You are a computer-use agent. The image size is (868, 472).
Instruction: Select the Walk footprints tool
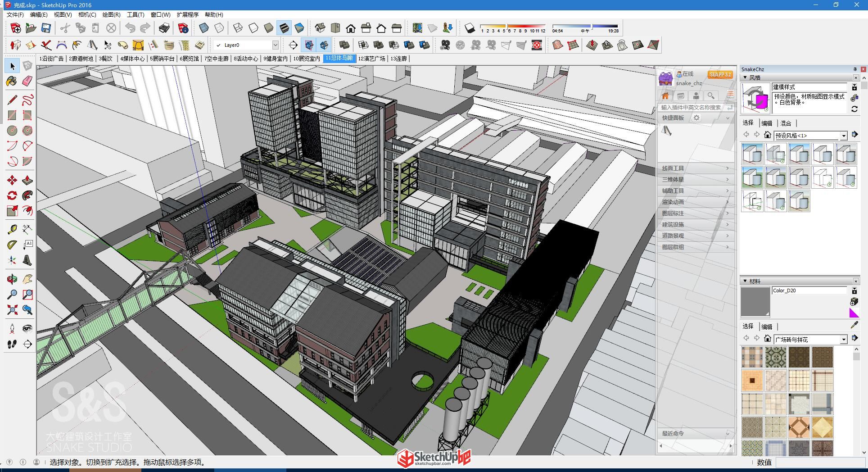pyautogui.click(x=12, y=344)
